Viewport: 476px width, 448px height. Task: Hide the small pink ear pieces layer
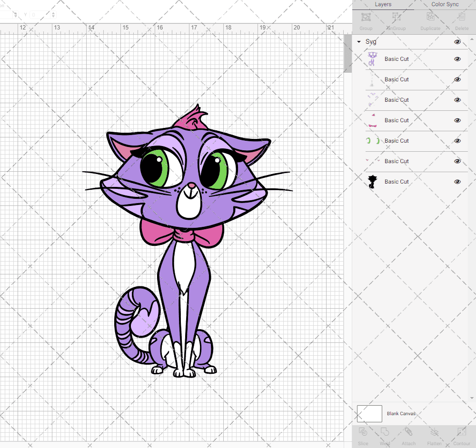(457, 161)
